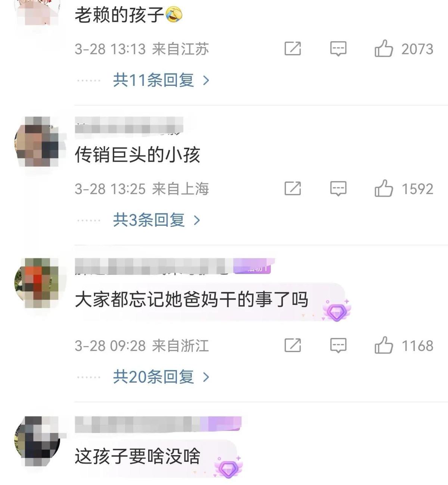
Task: Repost the 老赖的孩子 comment
Action: click(x=293, y=48)
